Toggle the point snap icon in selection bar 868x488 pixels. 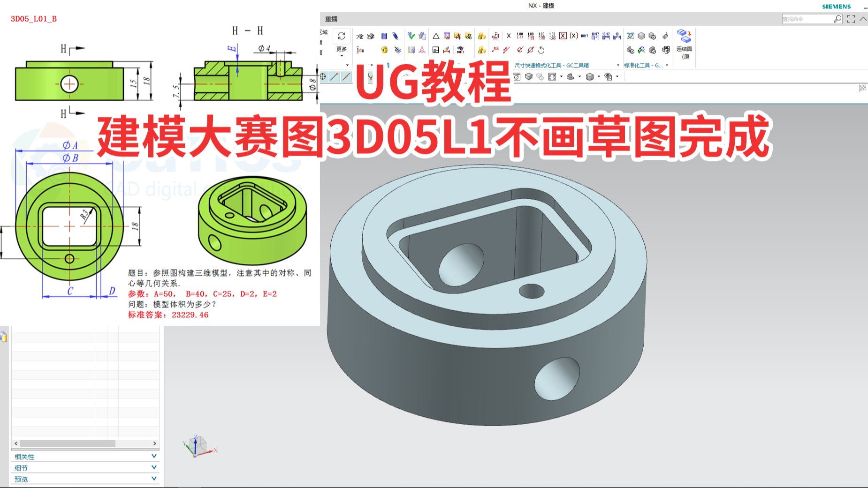pyautogui.click(x=324, y=76)
